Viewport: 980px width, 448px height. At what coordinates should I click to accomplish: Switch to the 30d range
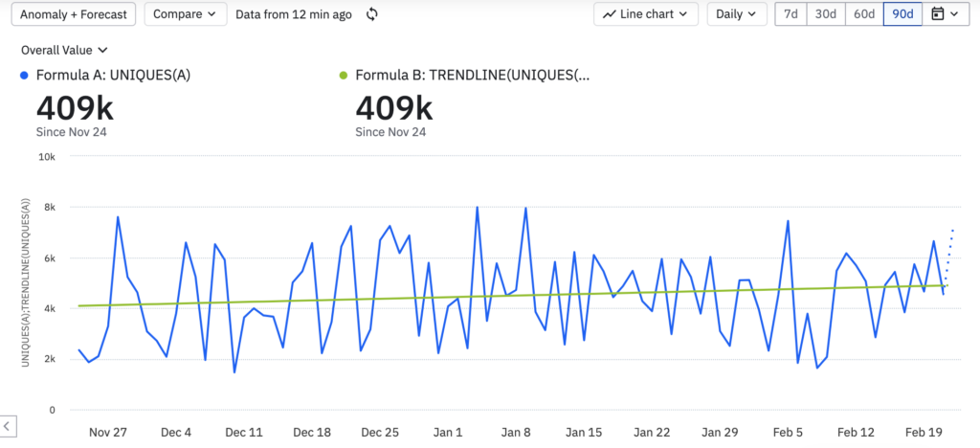[824, 14]
